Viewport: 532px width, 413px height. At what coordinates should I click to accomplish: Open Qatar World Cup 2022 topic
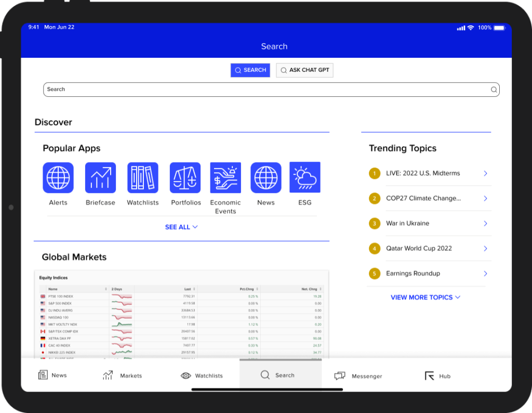(x=419, y=249)
